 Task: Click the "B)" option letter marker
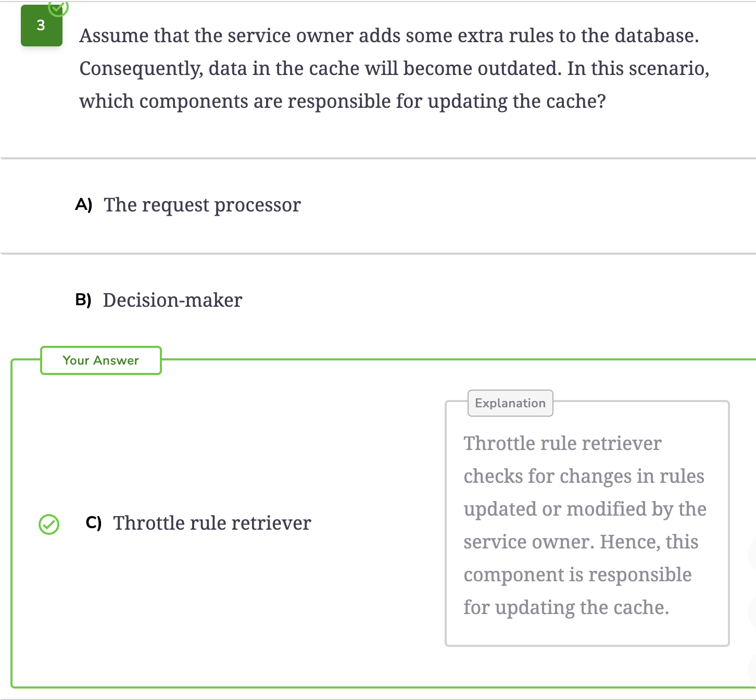pos(83,299)
